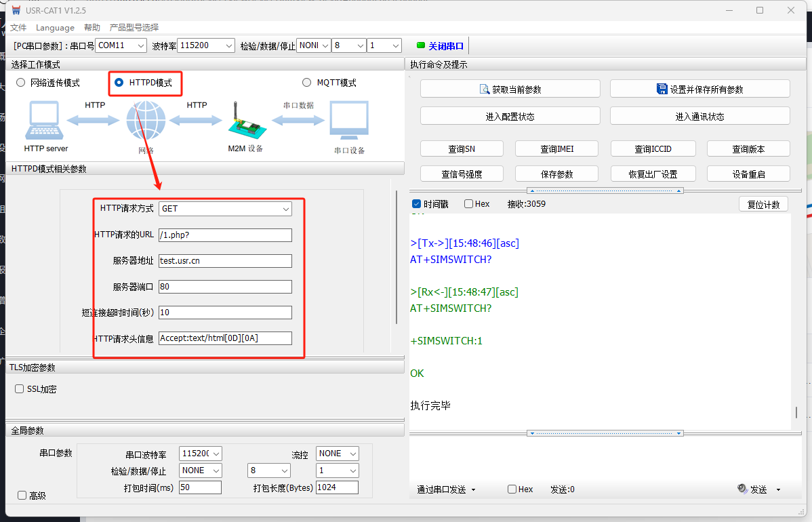Click the 服务器地址 input field
Image resolution: width=812 pixels, height=522 pixels.
(225, 261)
